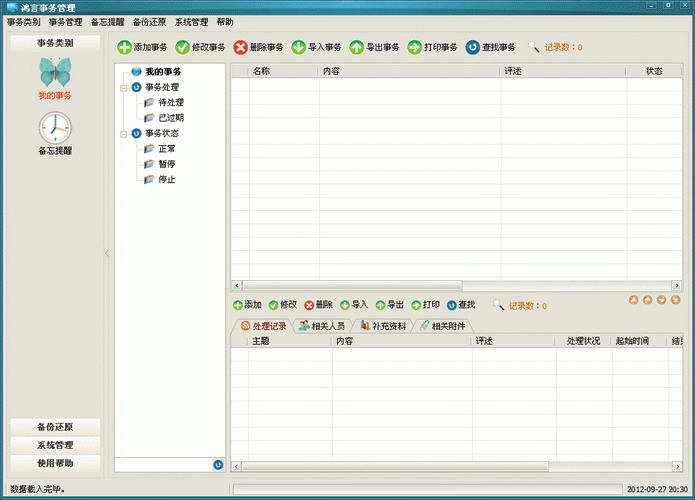Select 正常 status tree item
Viewport: 695px width, 500px height.
167,148
